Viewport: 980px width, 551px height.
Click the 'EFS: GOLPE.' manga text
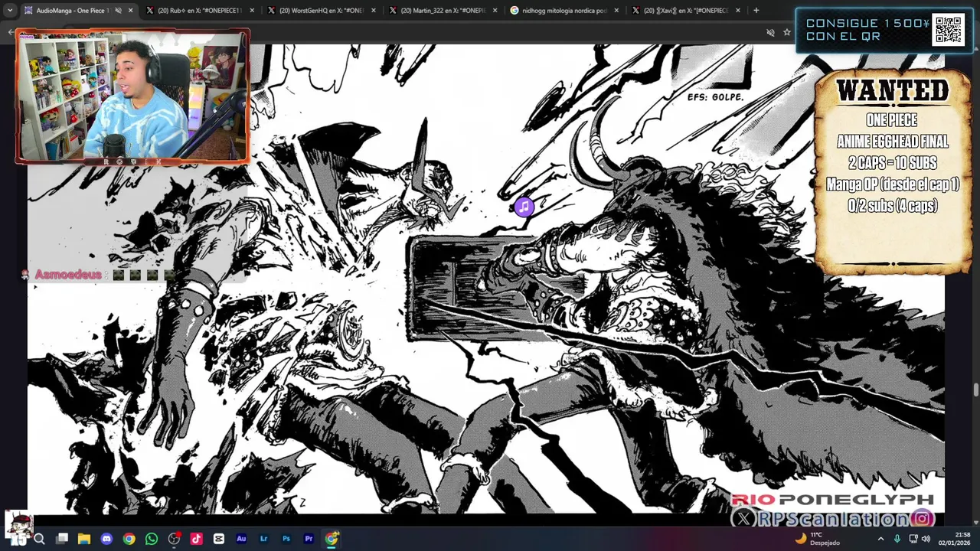[x=715, y=97]
